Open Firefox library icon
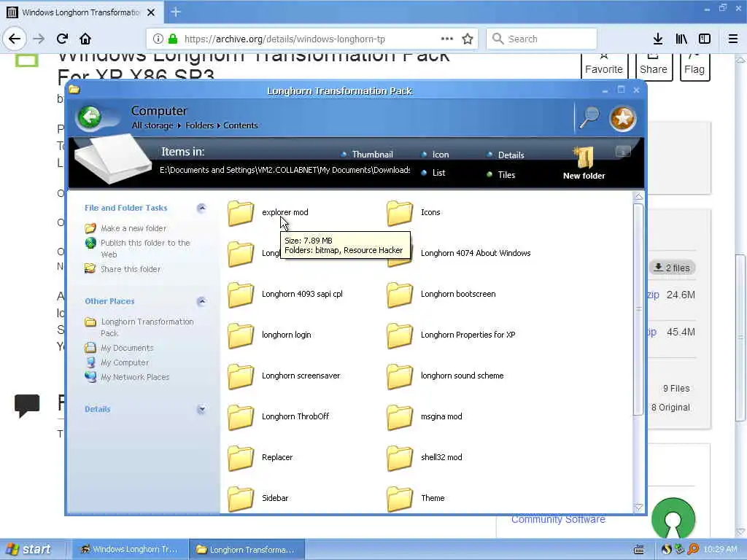 (x=681, y=39)
